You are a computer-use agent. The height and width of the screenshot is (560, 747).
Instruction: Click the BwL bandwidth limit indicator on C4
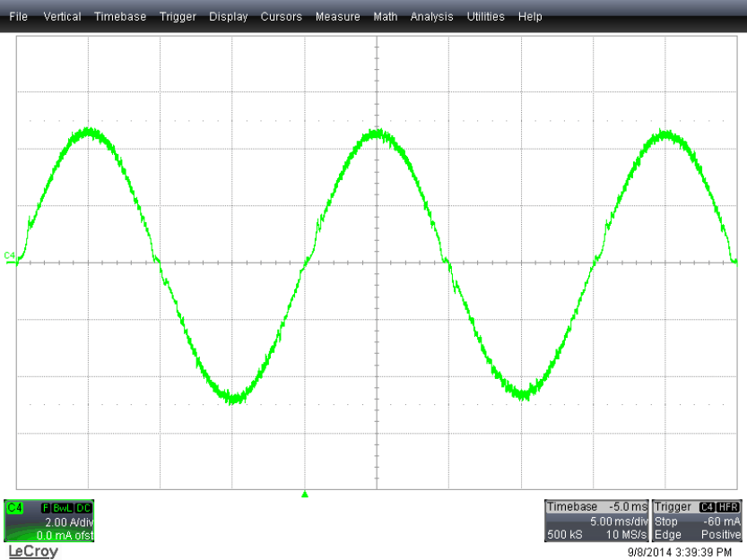[63, 508]
